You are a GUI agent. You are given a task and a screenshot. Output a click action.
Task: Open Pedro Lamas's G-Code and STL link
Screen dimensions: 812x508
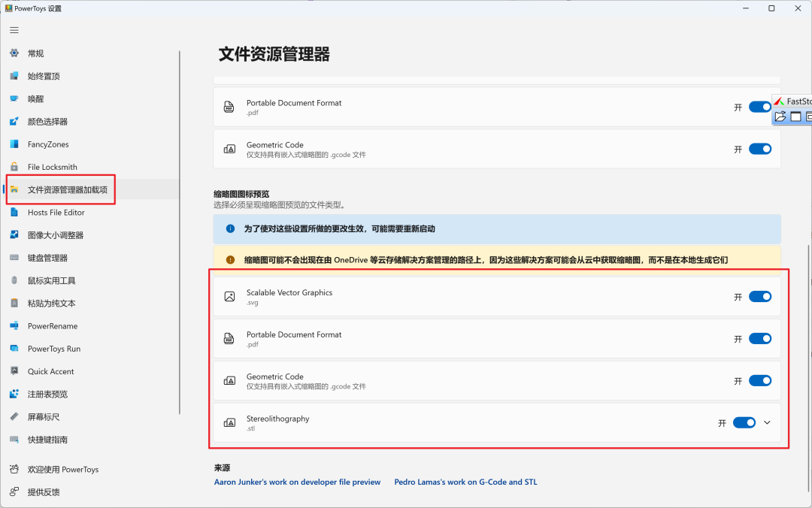click(465, 482)
